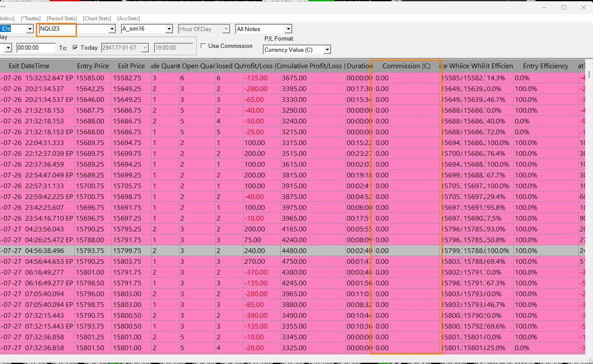
Task: Click the cumulative profit value 4380.00
Action: (294, 272)
